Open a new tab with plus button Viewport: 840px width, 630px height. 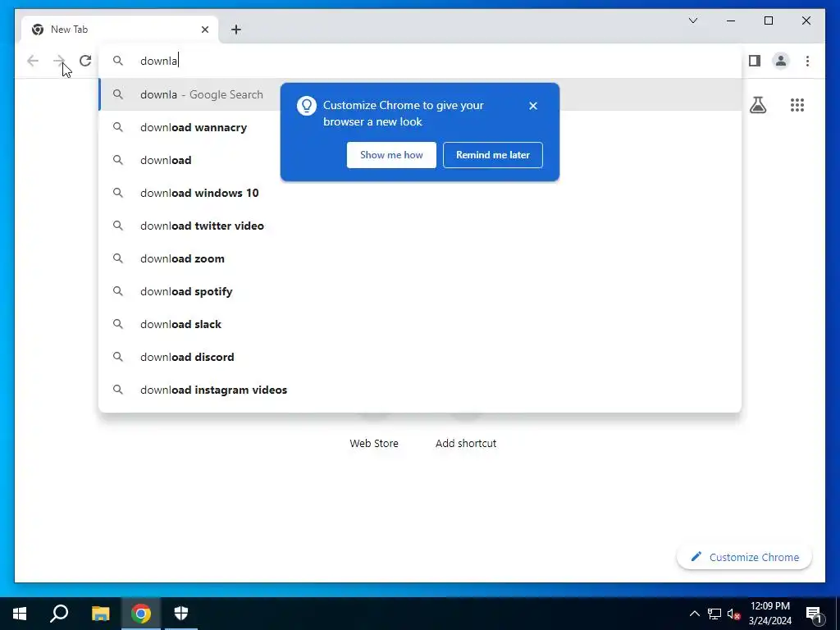pyautogui.click(x=236, y=30)
